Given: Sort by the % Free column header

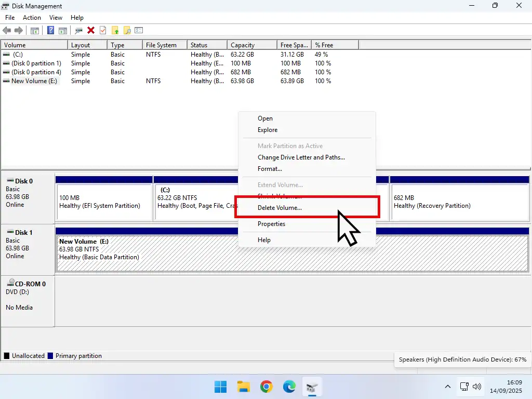Looking at the screenshot, I should pyautogui.click(x=335, y=45).
